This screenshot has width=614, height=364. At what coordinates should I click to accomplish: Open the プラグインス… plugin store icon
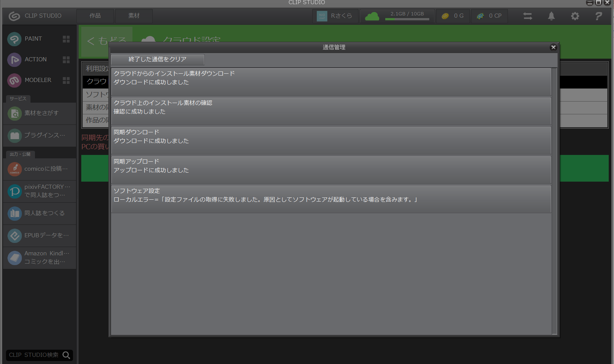pos(15,135)
